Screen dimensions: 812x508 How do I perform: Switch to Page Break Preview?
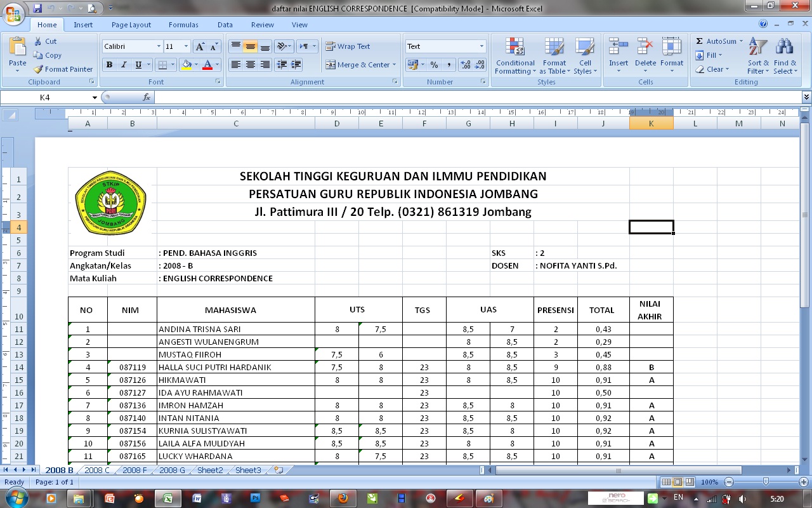[x=689, y=483]
